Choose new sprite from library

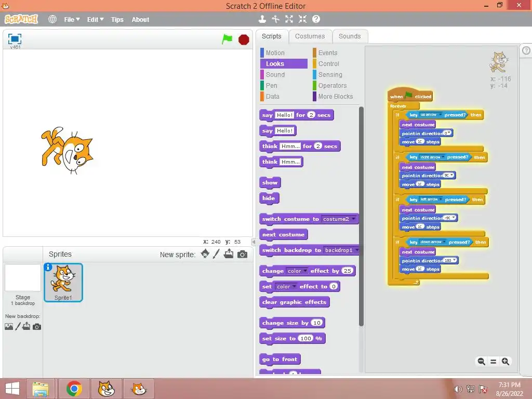point(205,254)
